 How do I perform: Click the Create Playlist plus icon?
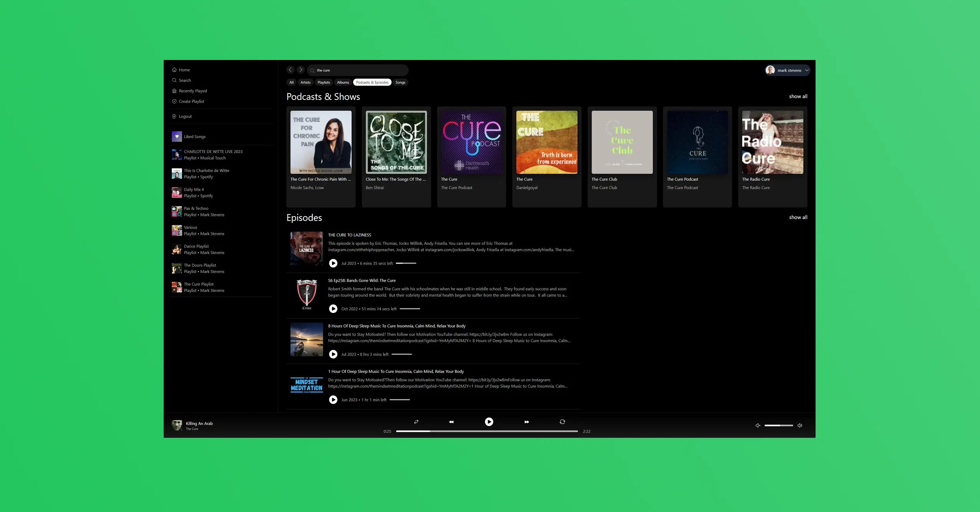coord(174,101)
